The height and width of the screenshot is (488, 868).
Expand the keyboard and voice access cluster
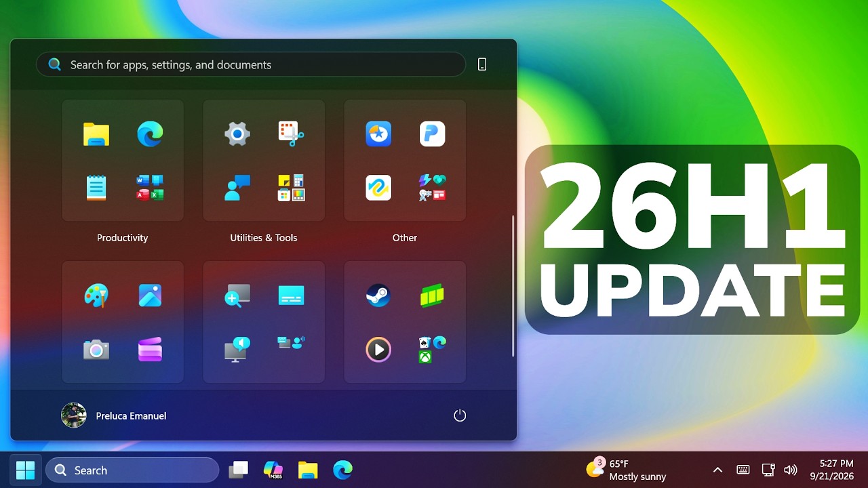292,343
